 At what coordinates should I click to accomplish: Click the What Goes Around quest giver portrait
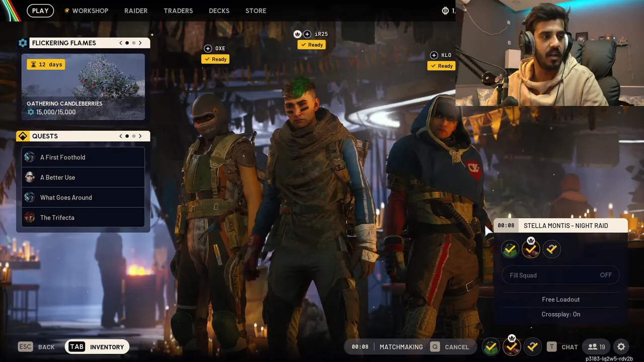(x=30, y=198)
